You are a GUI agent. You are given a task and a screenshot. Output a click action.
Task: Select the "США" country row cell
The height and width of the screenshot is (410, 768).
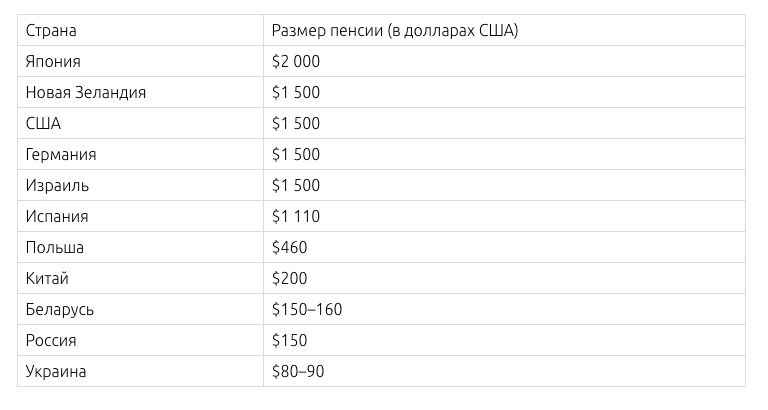[44, 124]
